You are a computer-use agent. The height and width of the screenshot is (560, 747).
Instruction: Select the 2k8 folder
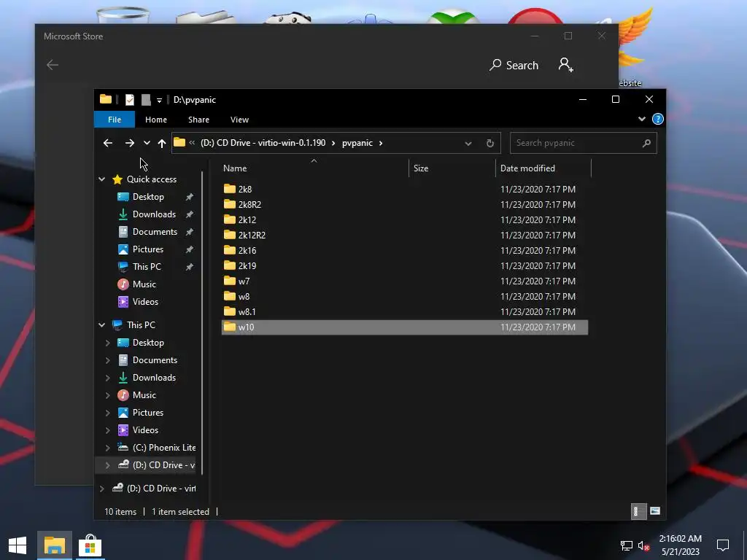click(404, 189)
